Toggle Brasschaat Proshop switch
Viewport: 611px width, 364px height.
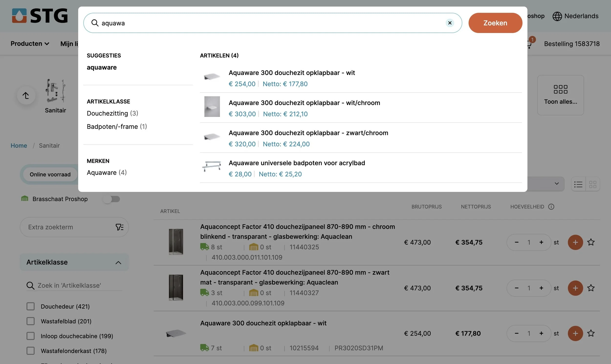(x=112, y=199)
